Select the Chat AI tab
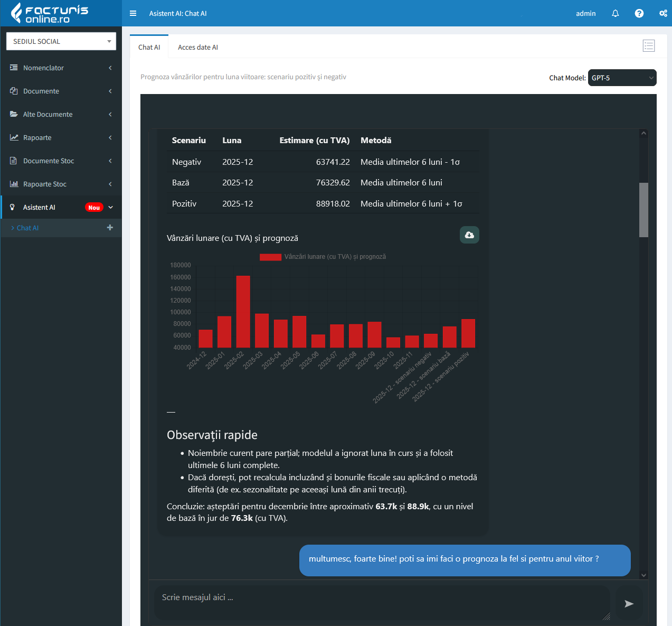This screenshot has height=626, width=672. (149, 47)
